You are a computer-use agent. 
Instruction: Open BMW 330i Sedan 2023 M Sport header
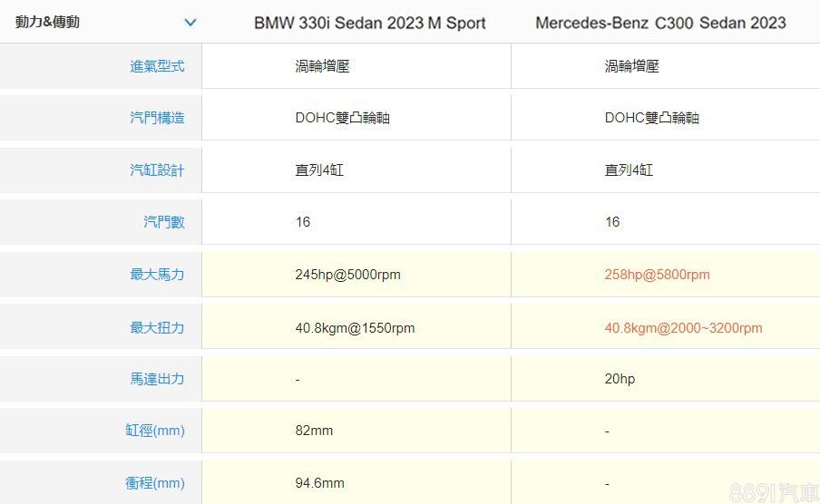tap(369, 23)
